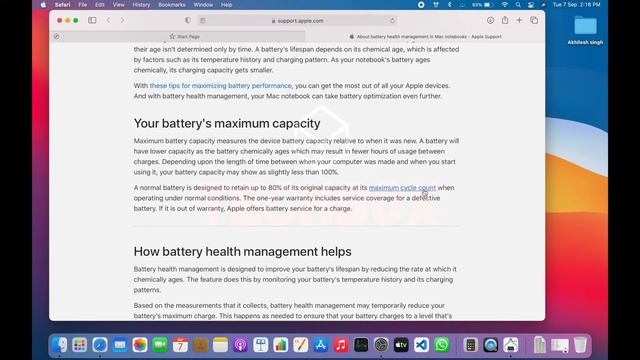Toggle the Safari sidebar

coord(92,20)
